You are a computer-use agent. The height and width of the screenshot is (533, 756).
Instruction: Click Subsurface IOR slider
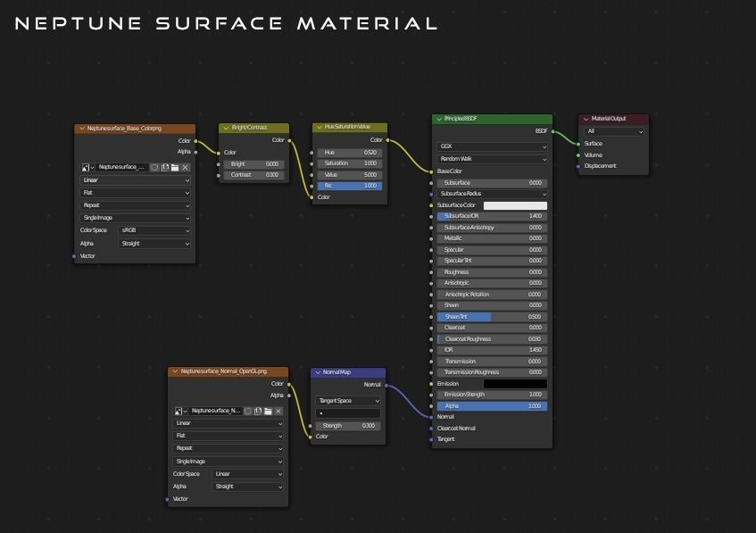(x=493, y=216)
